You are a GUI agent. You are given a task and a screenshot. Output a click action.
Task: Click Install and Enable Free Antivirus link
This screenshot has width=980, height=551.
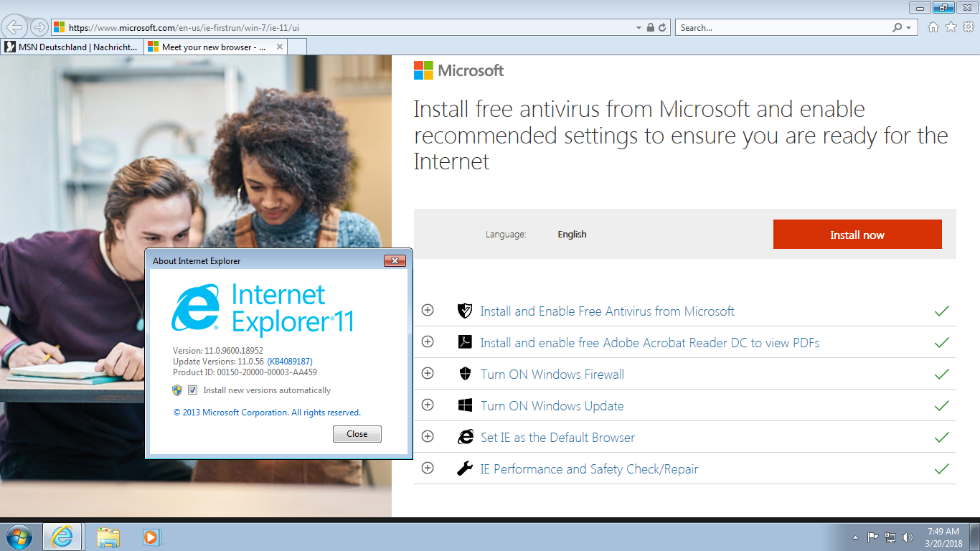tap(607, 311)
